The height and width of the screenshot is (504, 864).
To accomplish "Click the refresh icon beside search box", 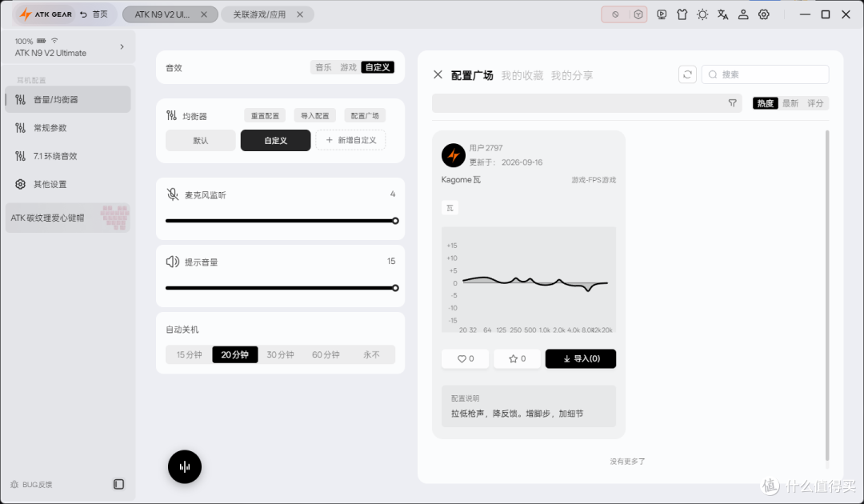I will (x=688, y=74).
